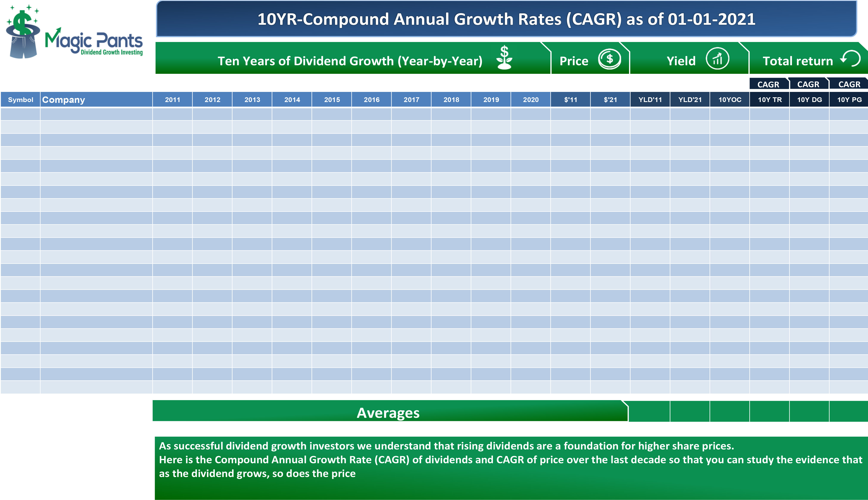The width and height of the screenshot is (868, 500).
Task: Select the Symbol column header
Action: tap(20, 100)
